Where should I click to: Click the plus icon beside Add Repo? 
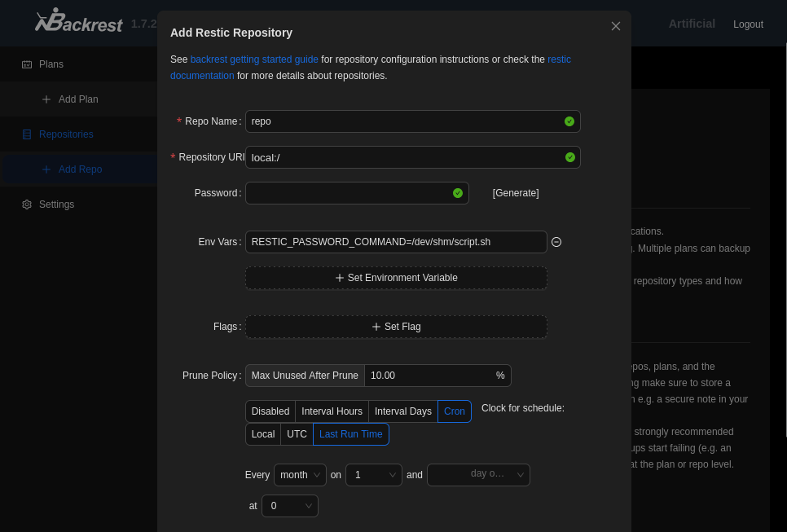click(46, 169)
